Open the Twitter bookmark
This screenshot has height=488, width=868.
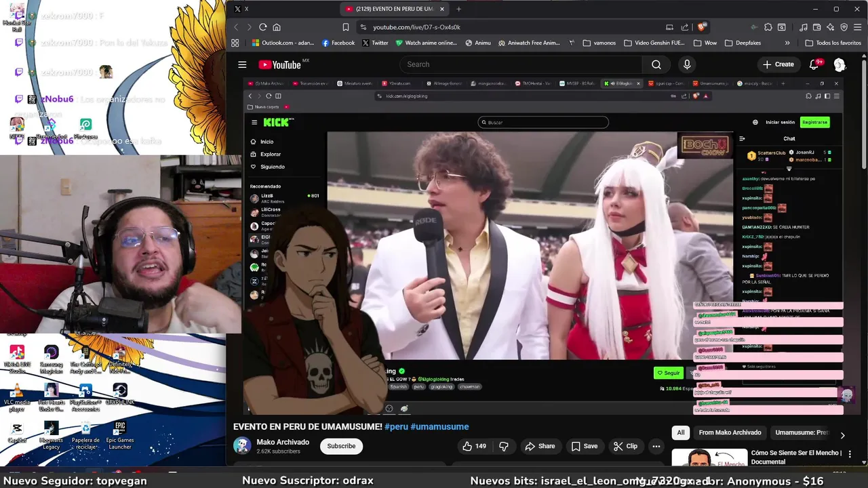click(375, 43)
